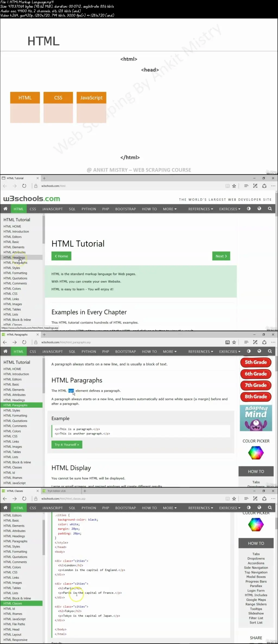Click the share icon in the HTML Classes window
This screenshot has height=644, width=278.
point(264,499)
